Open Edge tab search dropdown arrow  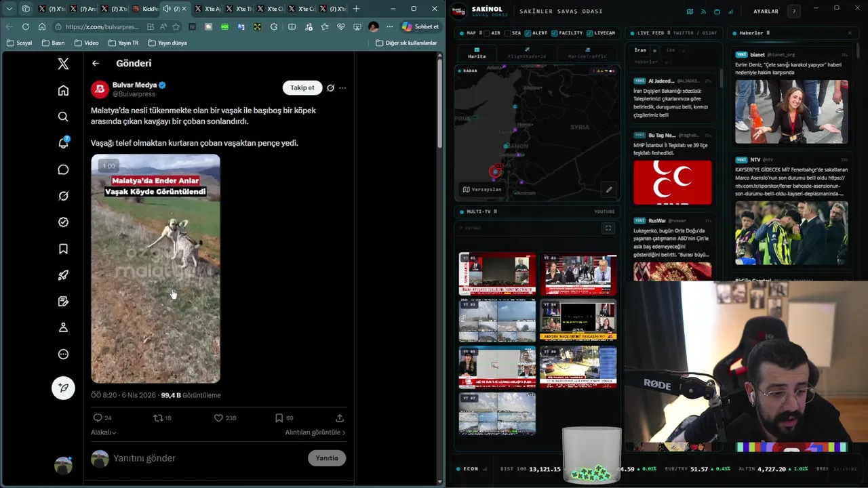(x=9, y=9)
